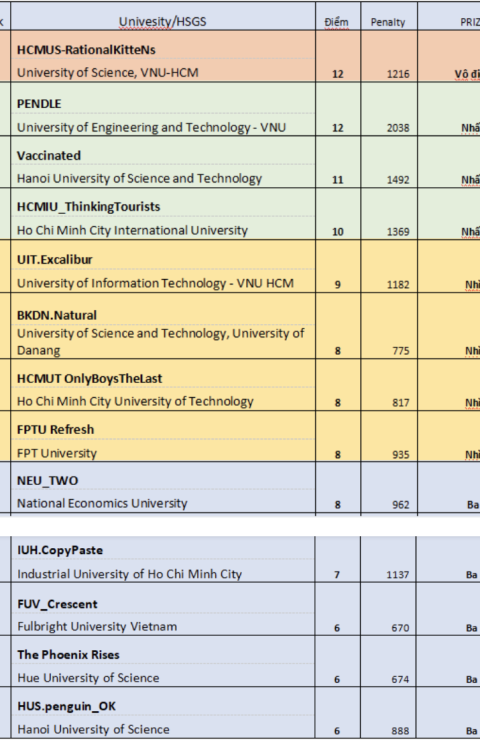The image size is (480, 750).
Task: Click team name HCMIU_ThinkingTourists
Action: tap(88, 207)
